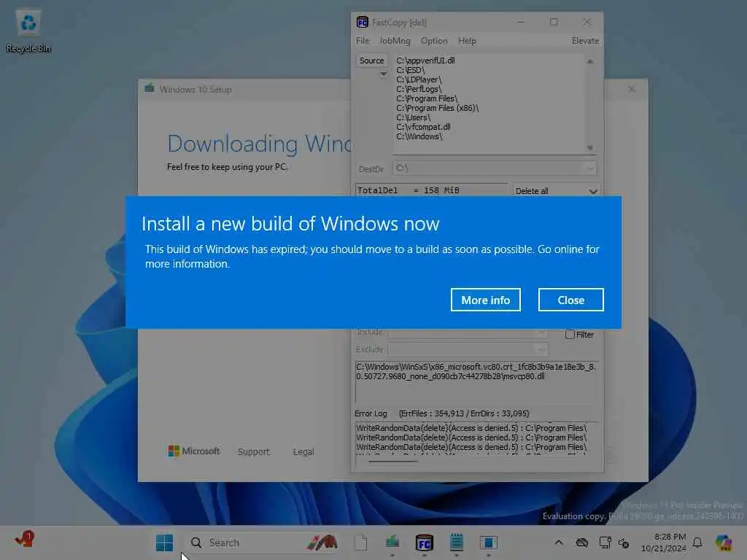Select C:\Windows\ in the source list

click(x=419, y=136)
